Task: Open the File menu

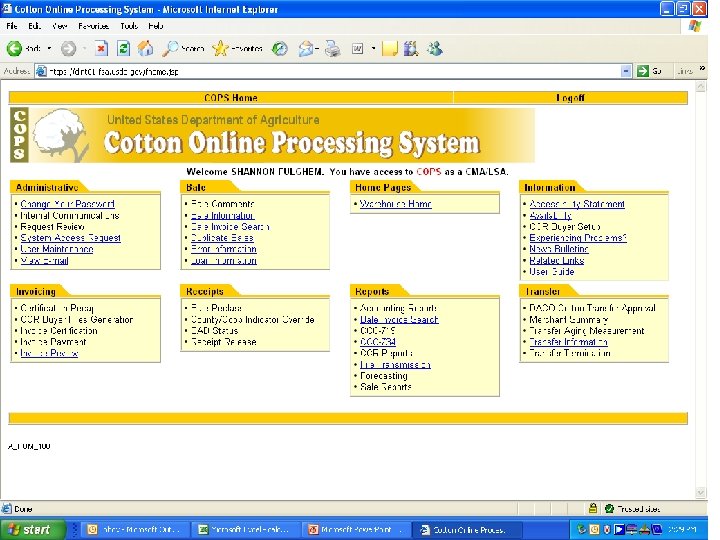Action: coord(12,26)
